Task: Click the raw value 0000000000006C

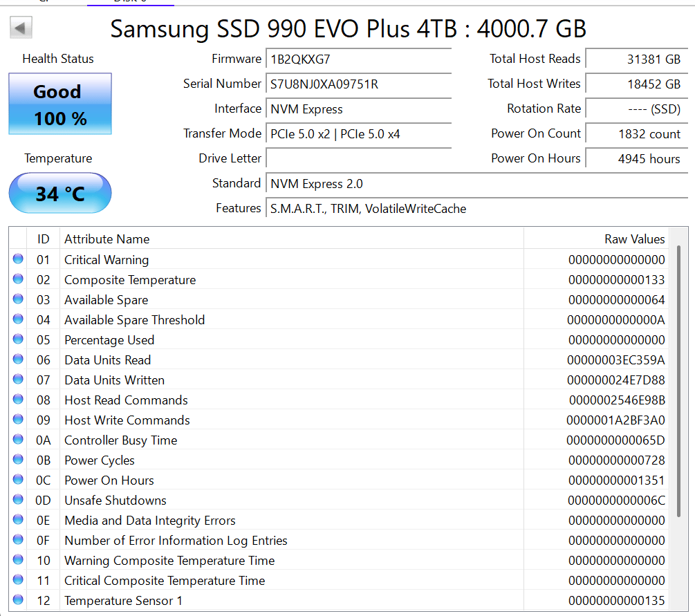Action: 617,500
